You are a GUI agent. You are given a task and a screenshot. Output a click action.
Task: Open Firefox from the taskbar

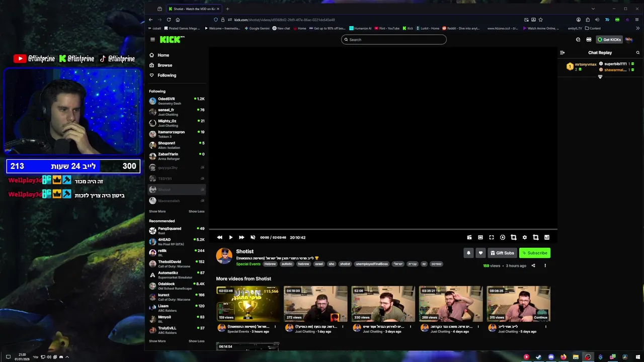point(563,357)
